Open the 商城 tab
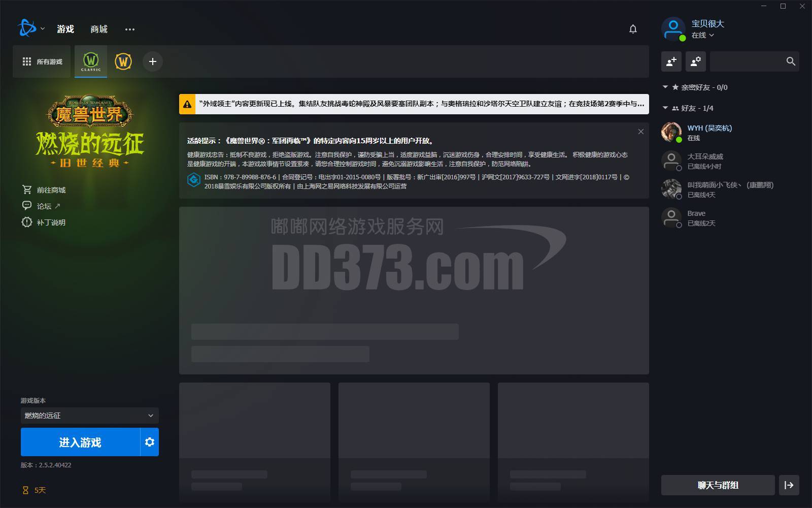Screen dimensions: 812x508 99,29
